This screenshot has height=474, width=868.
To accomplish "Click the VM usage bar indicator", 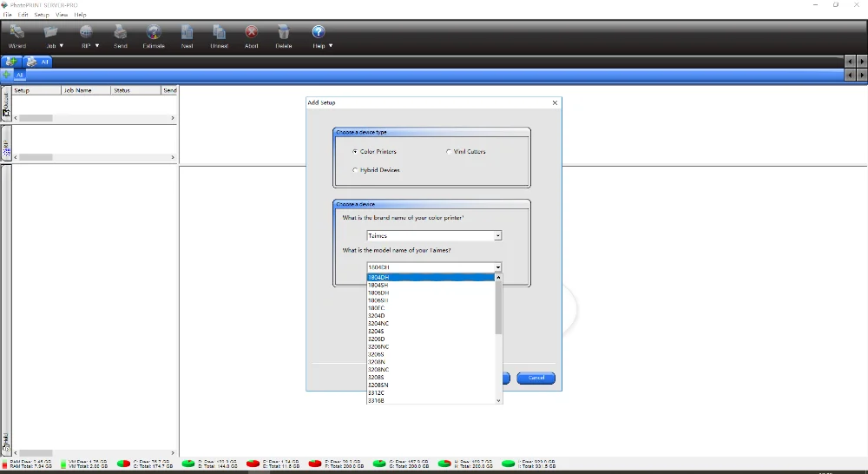I will click(x=63, y=464).
